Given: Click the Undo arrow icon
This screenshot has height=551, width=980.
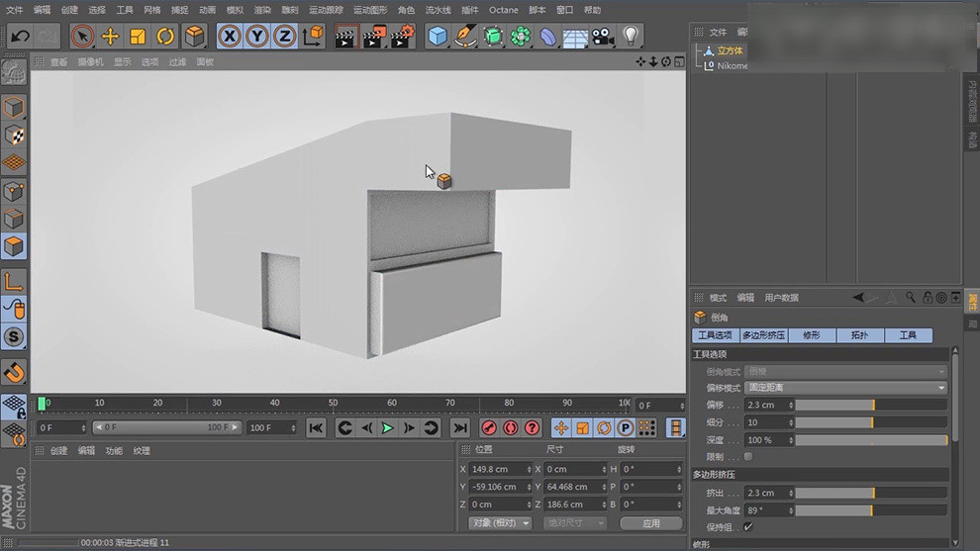Looking at the screenshot, I should [19, 37].
